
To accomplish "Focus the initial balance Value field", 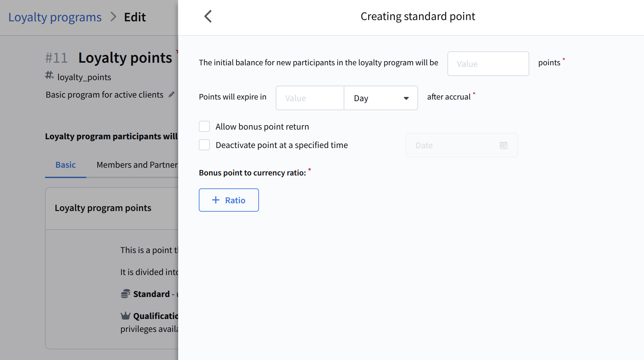I will (488, 64).
